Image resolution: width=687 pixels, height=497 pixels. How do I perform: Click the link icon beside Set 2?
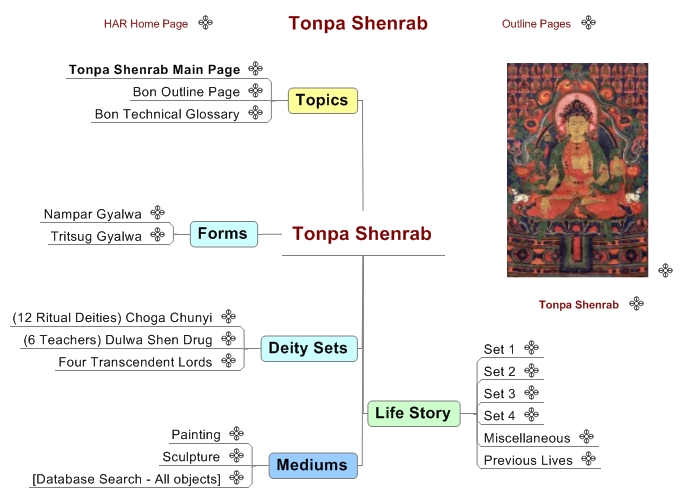[x=531, y=370]
